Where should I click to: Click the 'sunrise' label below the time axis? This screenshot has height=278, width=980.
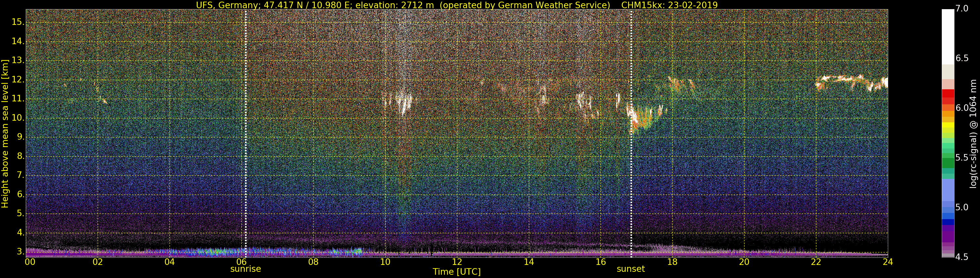coord(245,269)
